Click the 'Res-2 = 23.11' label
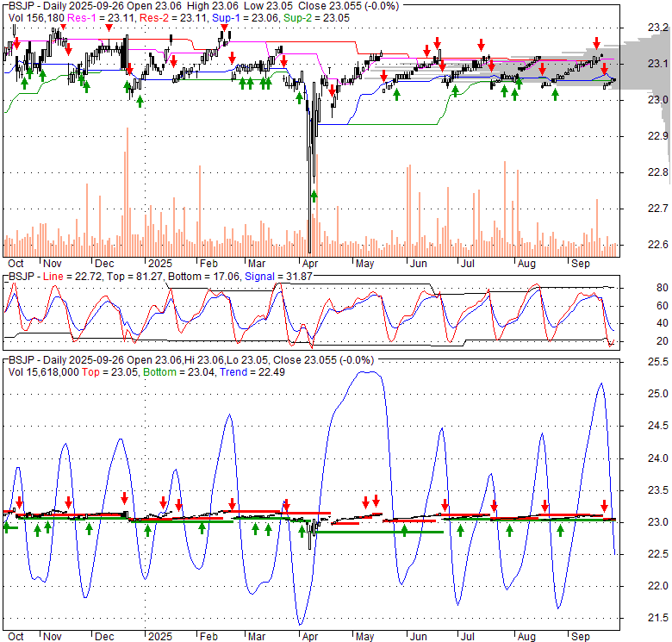The width and height of the screenshot is (672, 642). click(174, 18)
